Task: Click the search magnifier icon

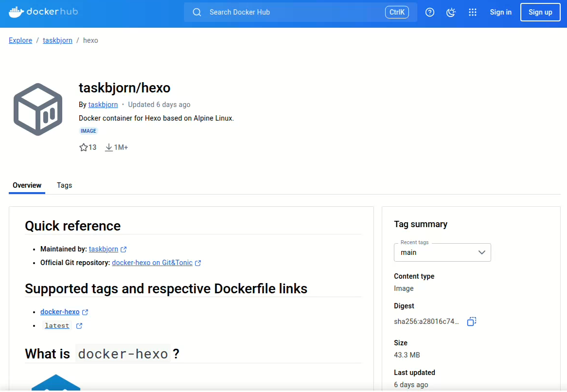Action: coord(197,12)
